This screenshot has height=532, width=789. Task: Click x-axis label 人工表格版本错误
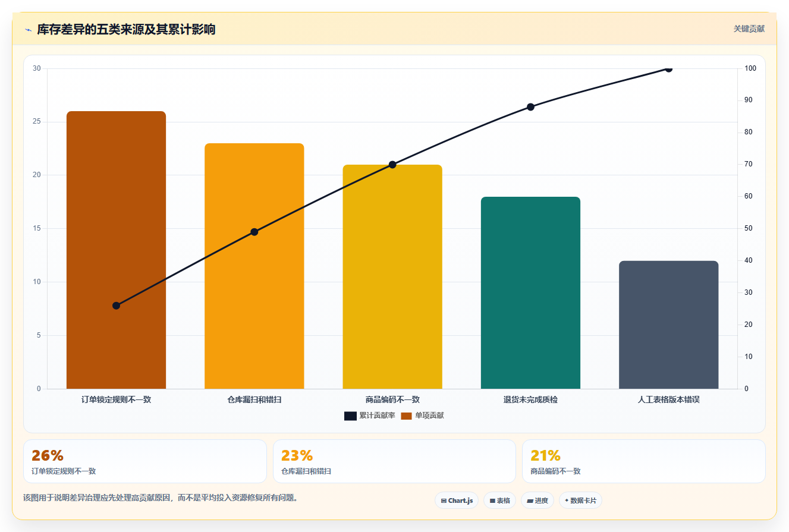coord(668,399)
